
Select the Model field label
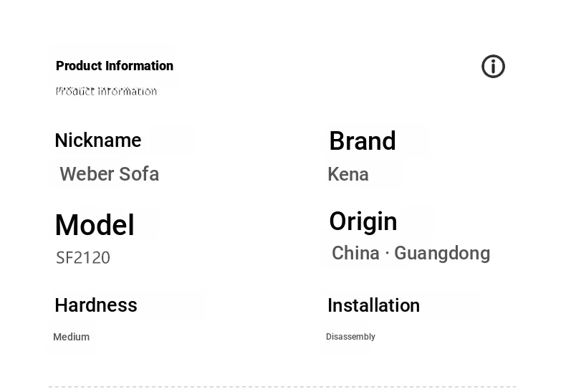point(95,225)
